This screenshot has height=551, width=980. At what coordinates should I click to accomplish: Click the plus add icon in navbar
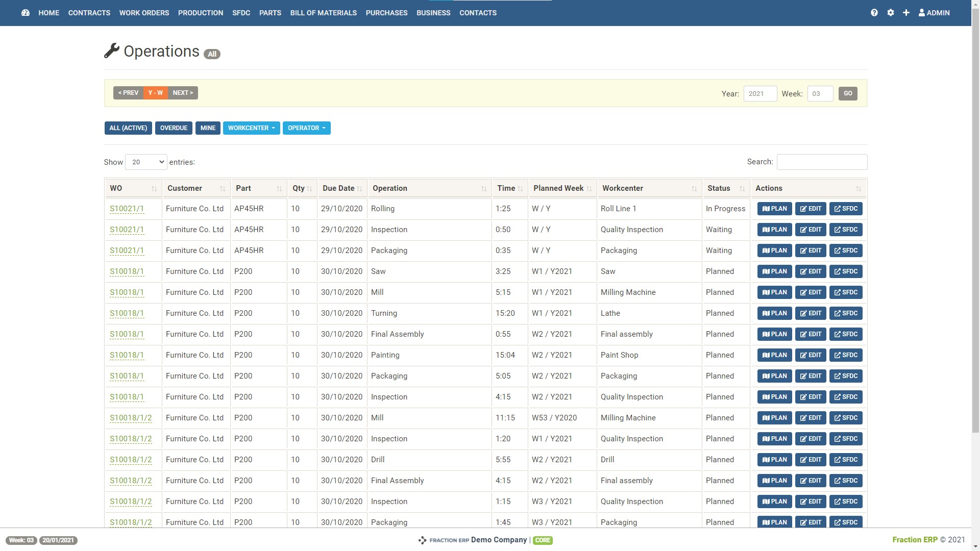coord(906,13)
